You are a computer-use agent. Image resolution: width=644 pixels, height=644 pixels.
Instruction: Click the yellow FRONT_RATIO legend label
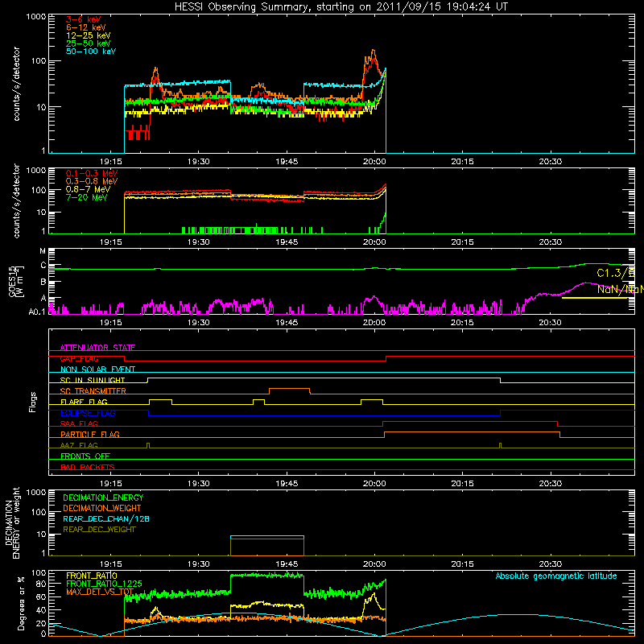coord(92,576)
